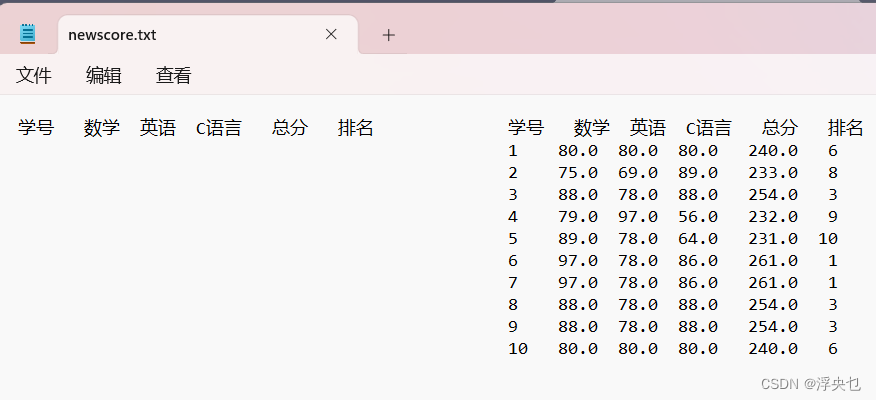
Task: Click the 学号 heading at line start
Action: pos(36,128)
